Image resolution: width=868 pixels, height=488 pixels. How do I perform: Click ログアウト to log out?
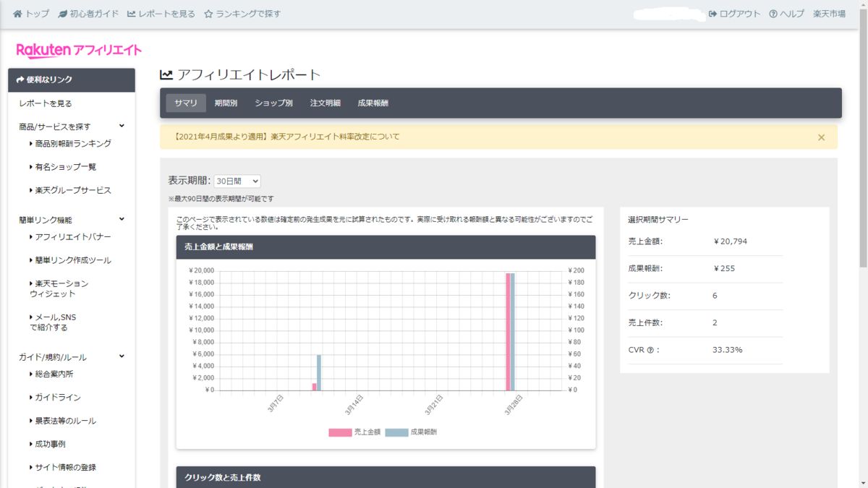[x=734, y=14]
